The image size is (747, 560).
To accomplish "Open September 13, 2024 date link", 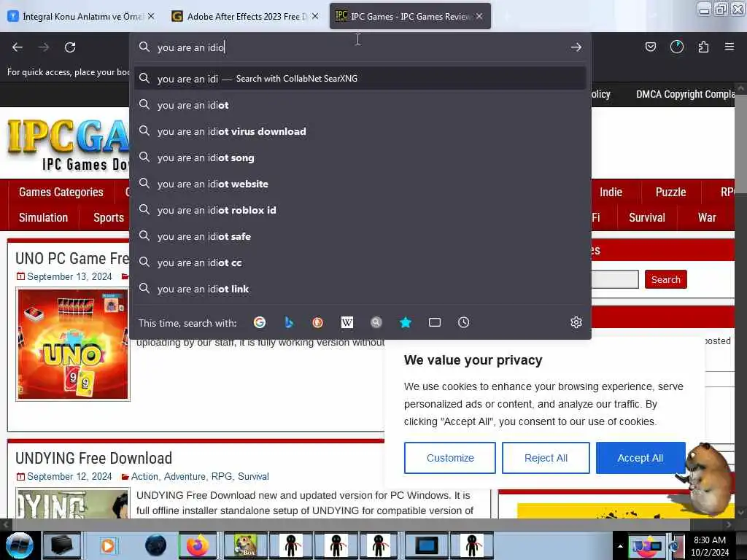I will [69, 276].
